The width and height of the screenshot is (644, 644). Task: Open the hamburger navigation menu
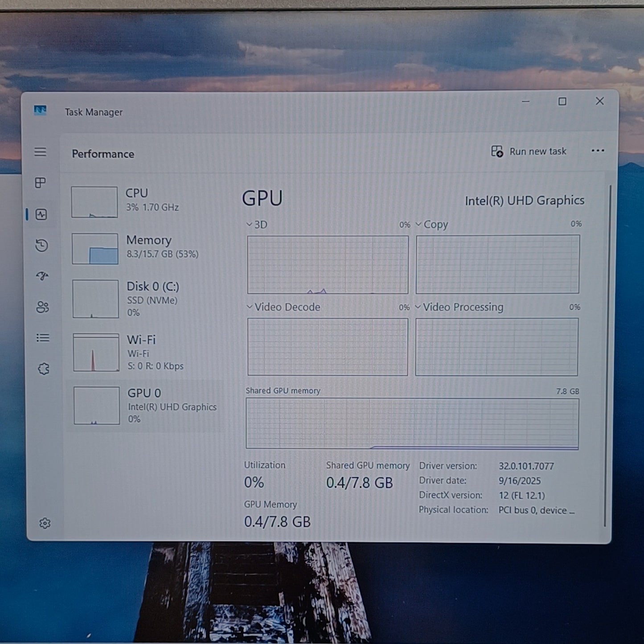(x=40, y=152)
